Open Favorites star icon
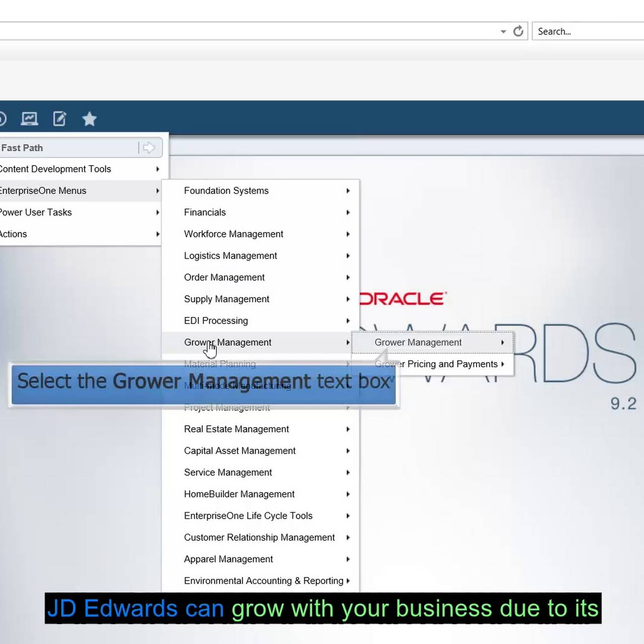Viewport: 644px width, 644px height. coord(90,119)
